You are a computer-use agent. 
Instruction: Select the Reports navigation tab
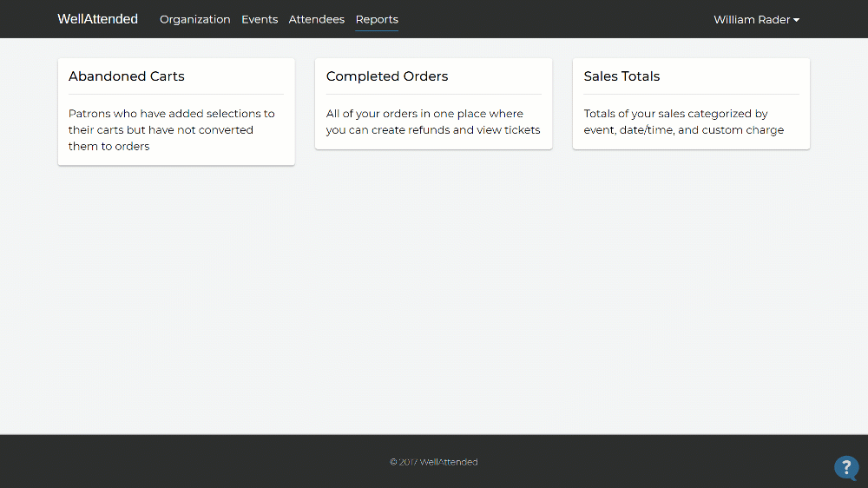point(377,19)
